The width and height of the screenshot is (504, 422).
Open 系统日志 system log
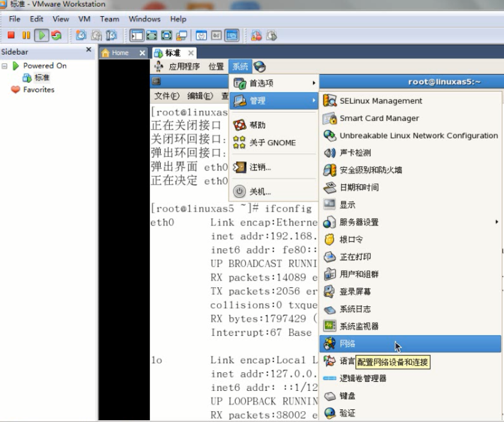410,309
